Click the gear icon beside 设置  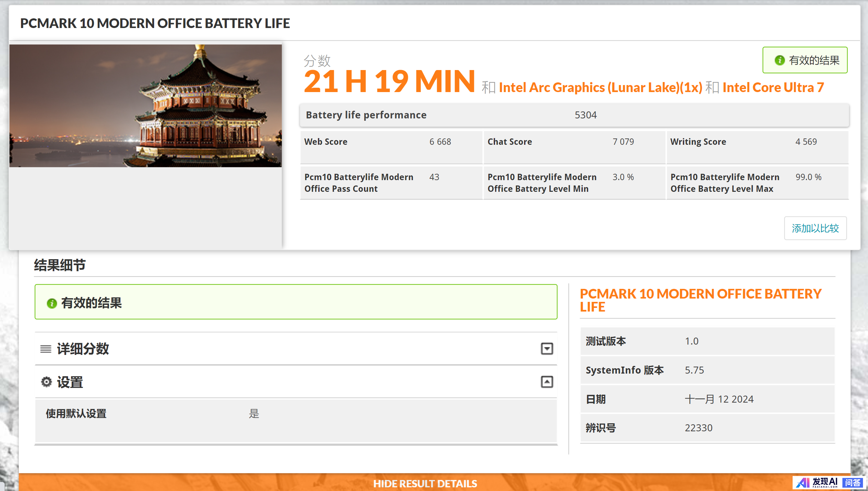46,382
